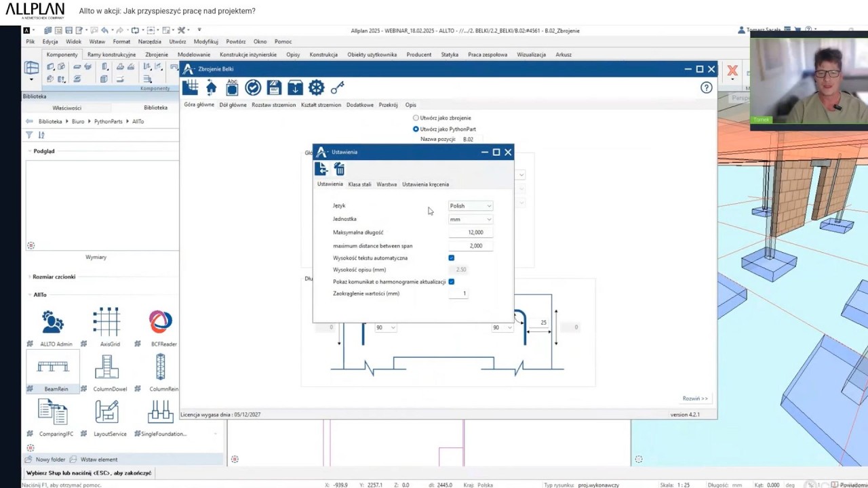868x488 pixels.
Task: Switch to Przekrój tab
Action: [x=389, y=105]
